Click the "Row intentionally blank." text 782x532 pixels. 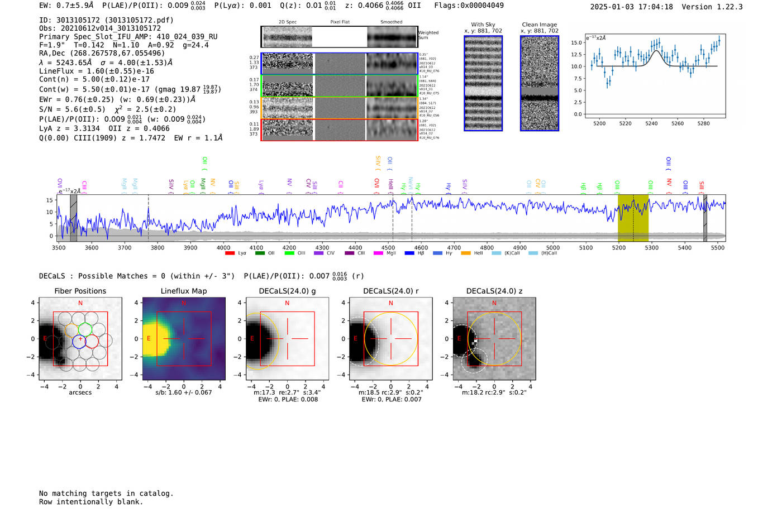click(91, 502)
